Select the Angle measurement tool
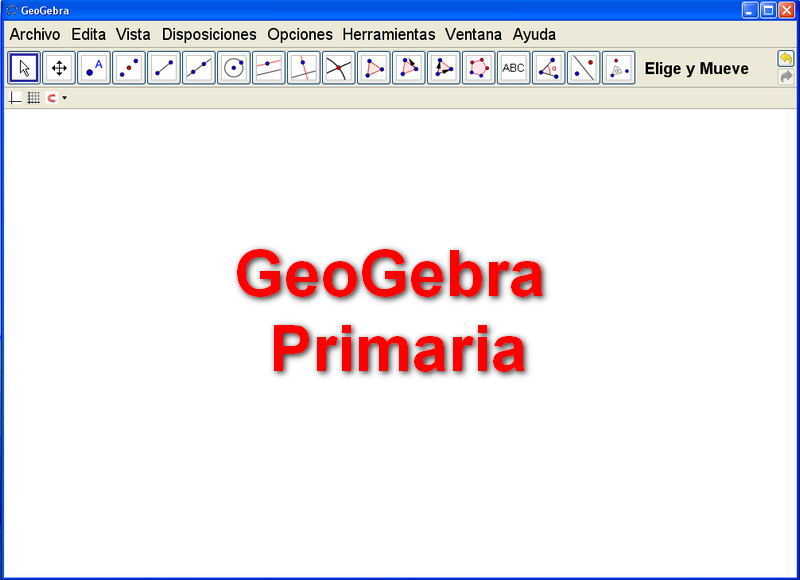The width and height of the screenshot is (800, 580). (549, 68)
